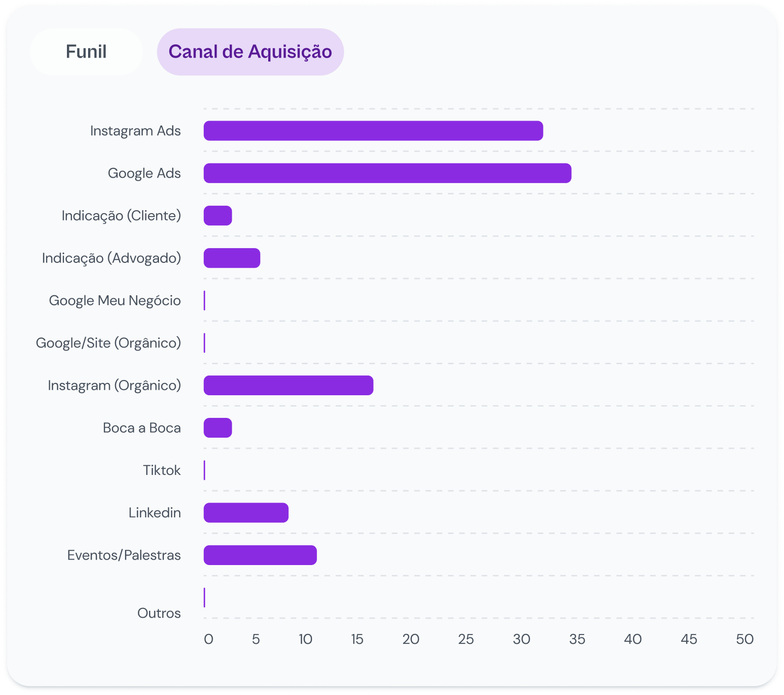
Task: Click the Outros axis label
Action: pos(159,613)
